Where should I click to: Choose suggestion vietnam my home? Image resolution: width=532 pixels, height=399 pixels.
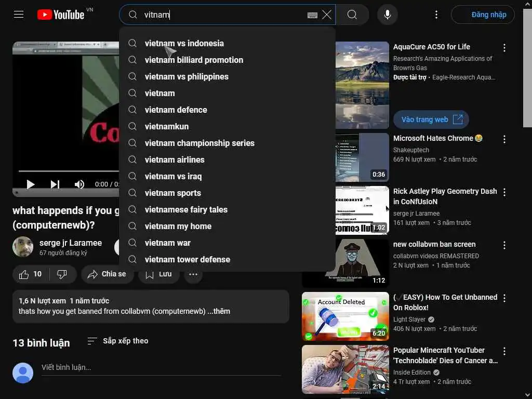pos(228,227)
